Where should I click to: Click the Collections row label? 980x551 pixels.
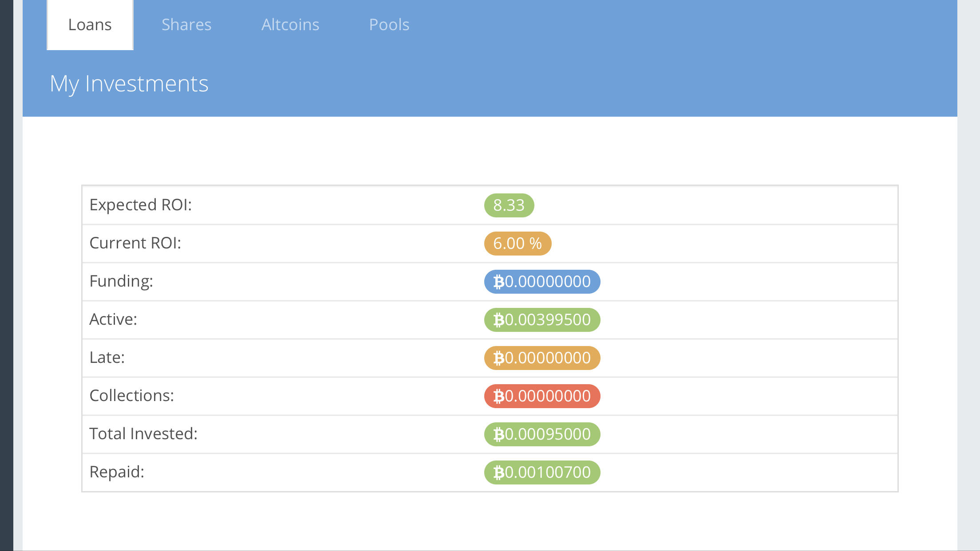click(132, 396)
